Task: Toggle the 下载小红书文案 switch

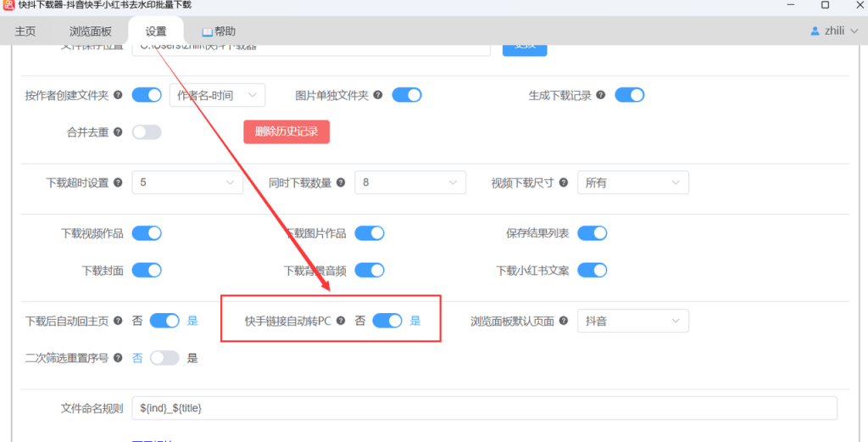Action: (x=593, y=271)
